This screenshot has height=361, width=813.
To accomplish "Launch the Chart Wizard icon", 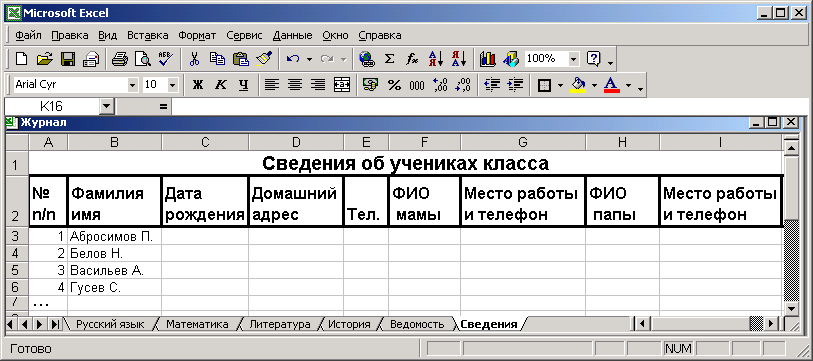I will [487, 59].
